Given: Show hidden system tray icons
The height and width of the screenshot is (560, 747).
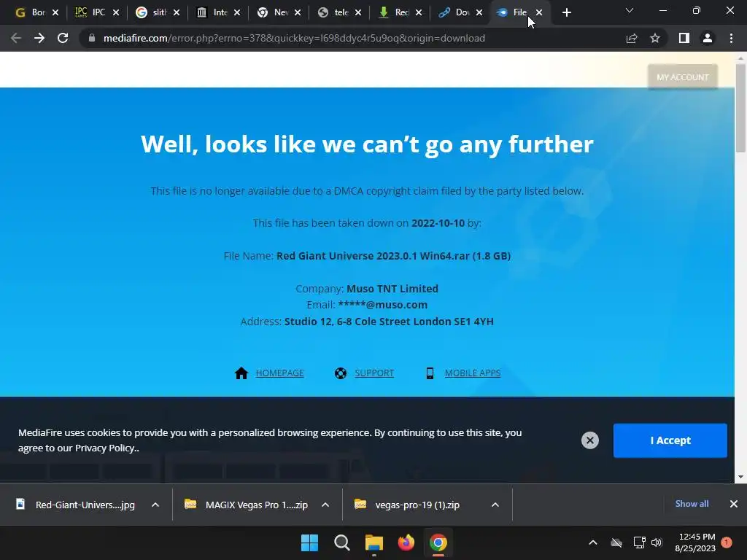Looking at the screenshot, I should coord(593,542).
